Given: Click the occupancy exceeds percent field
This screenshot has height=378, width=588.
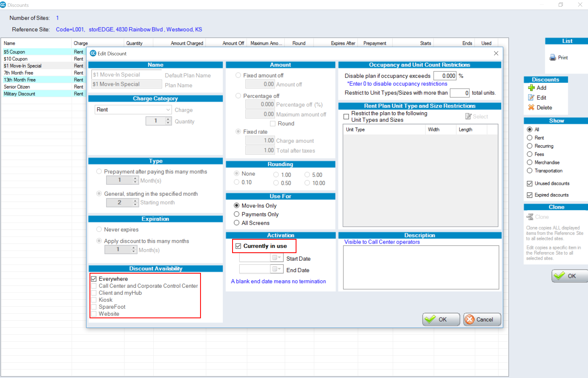Looking at the screenshot, I should [445, 76].
